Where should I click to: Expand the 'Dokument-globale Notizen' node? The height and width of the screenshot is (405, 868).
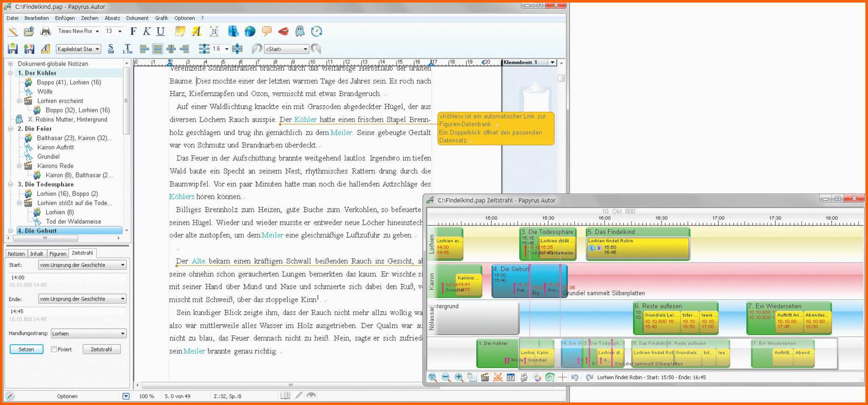pyautogui.click(x=11, y=64)
